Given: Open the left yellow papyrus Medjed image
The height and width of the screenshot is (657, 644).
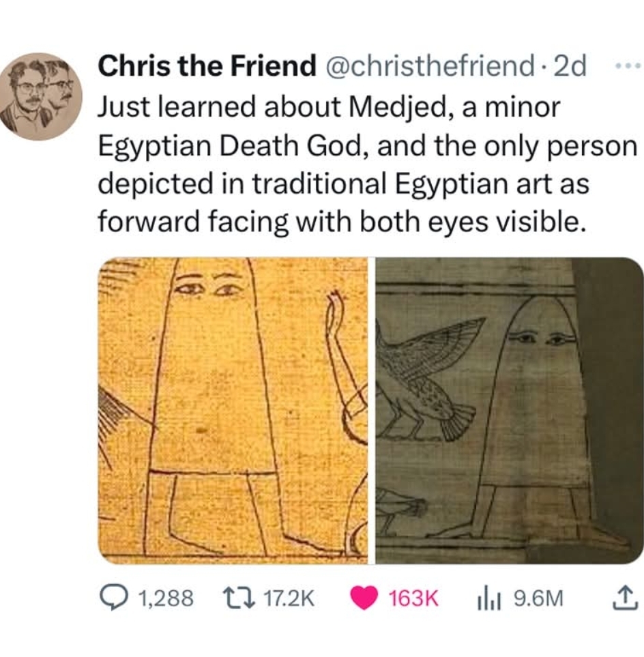Looking at the screenshot, I should 233,410.
